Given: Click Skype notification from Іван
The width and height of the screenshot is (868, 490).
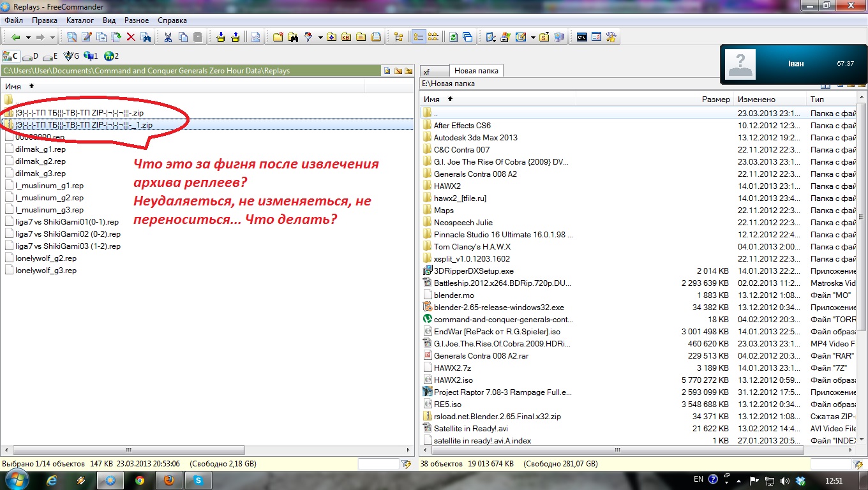Looking at the screenshot, I should (x=794, y=64).
